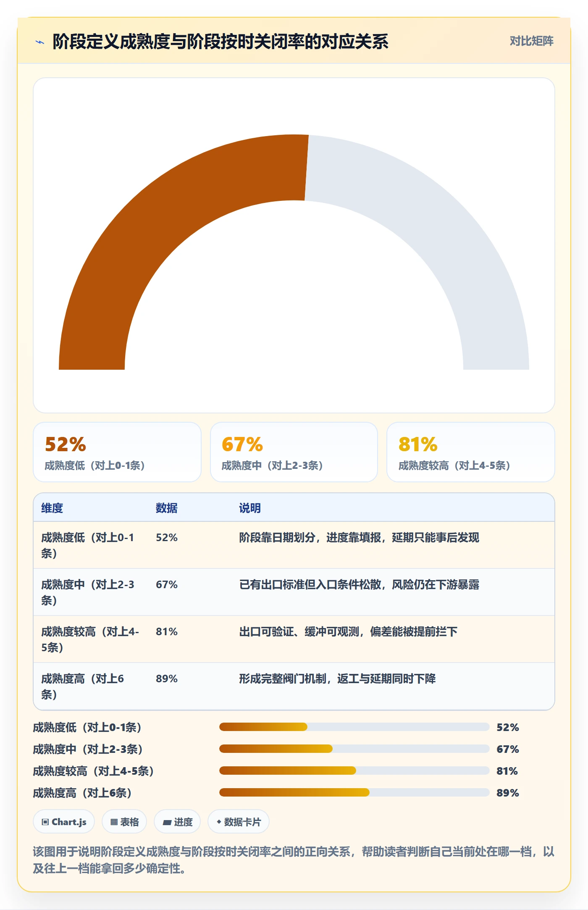Click the chart title heading text

click(x=220, y=42)
